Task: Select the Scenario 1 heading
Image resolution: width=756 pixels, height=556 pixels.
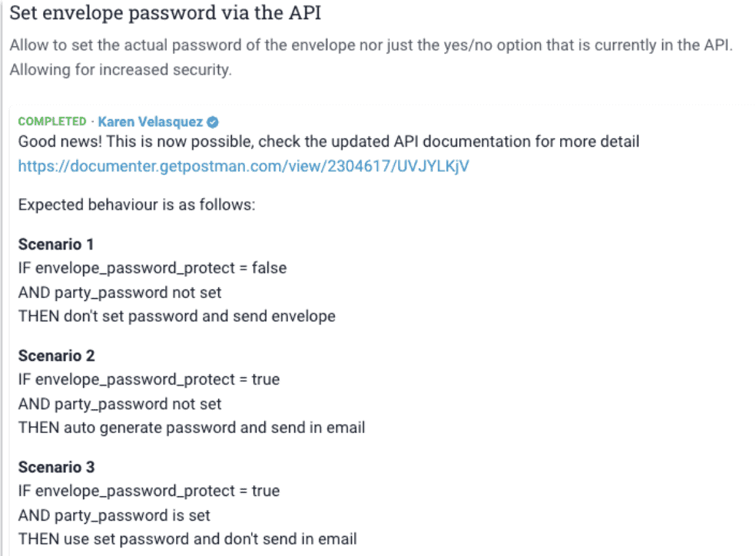Action: tap(56, 244)
